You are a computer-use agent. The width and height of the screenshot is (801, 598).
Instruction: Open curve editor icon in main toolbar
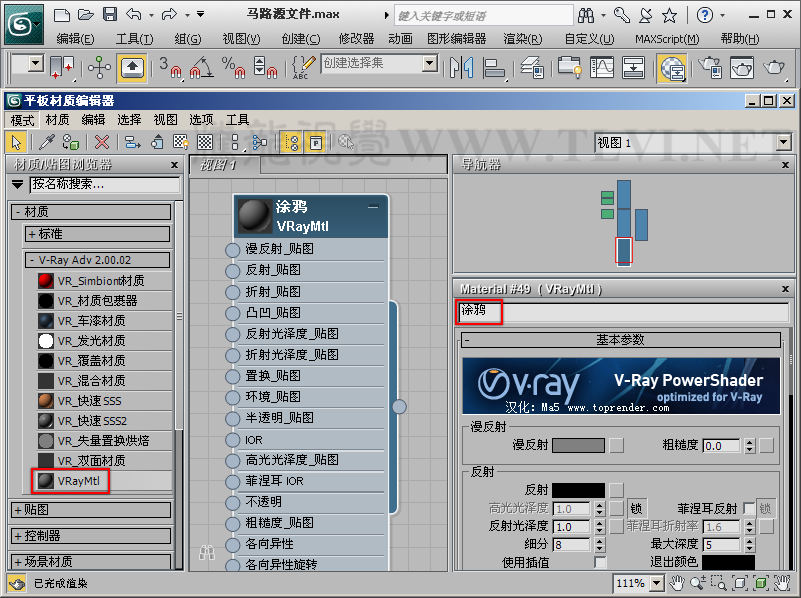[x=601, y=67]
